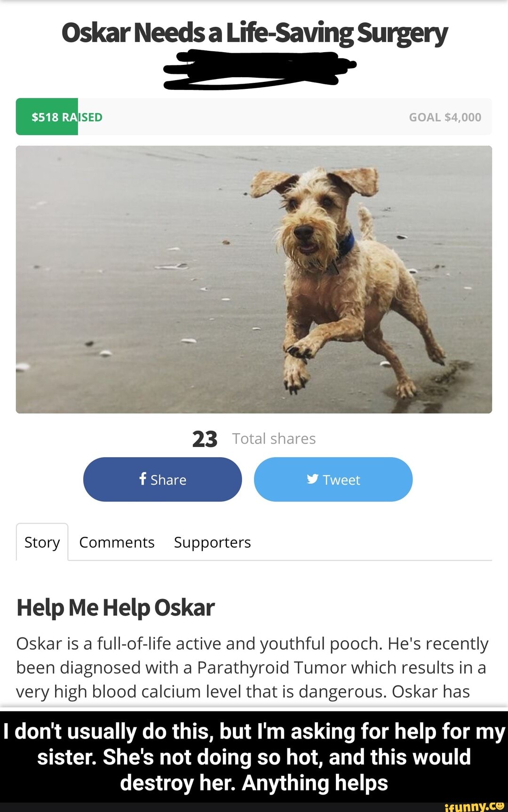Click the caption asking for help
This screenshot has width=508, height=812.
click(x=254, y=757)
